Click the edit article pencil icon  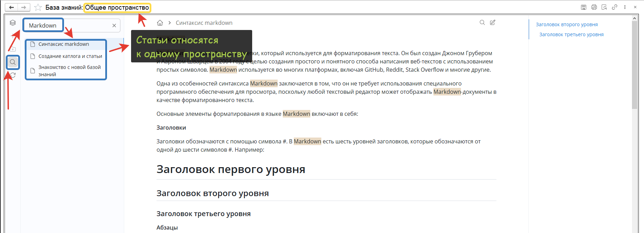pyautogui.click(x=493, y=22)
